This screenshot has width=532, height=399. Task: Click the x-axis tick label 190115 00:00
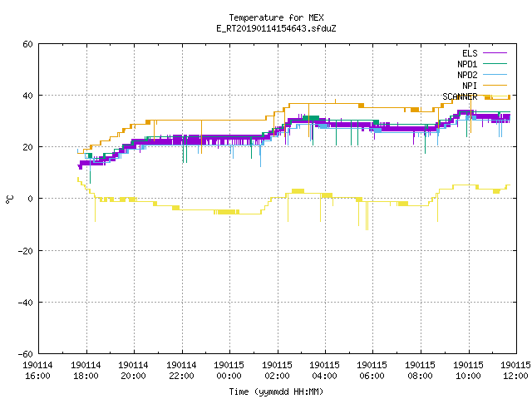coord(229,371)
